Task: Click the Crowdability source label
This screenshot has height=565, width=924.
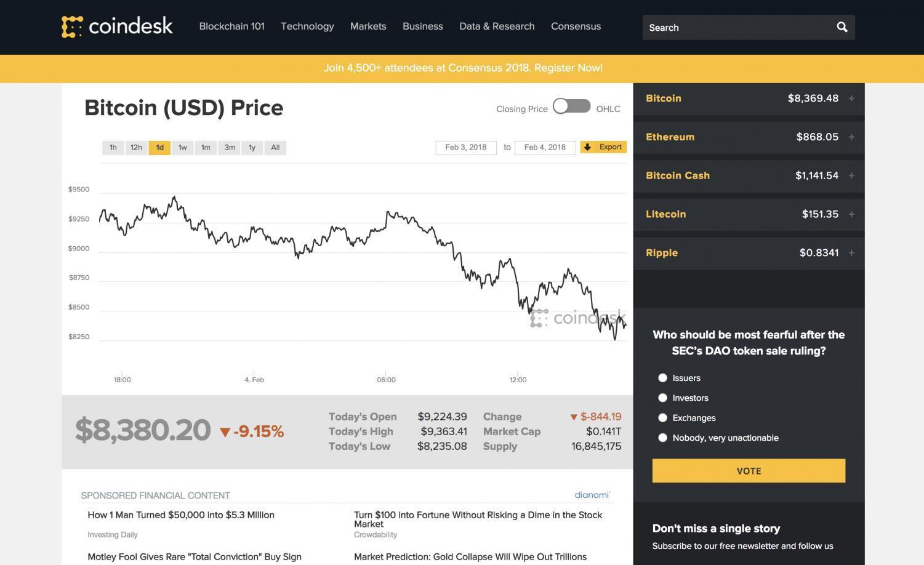Action: click(376, 535)
